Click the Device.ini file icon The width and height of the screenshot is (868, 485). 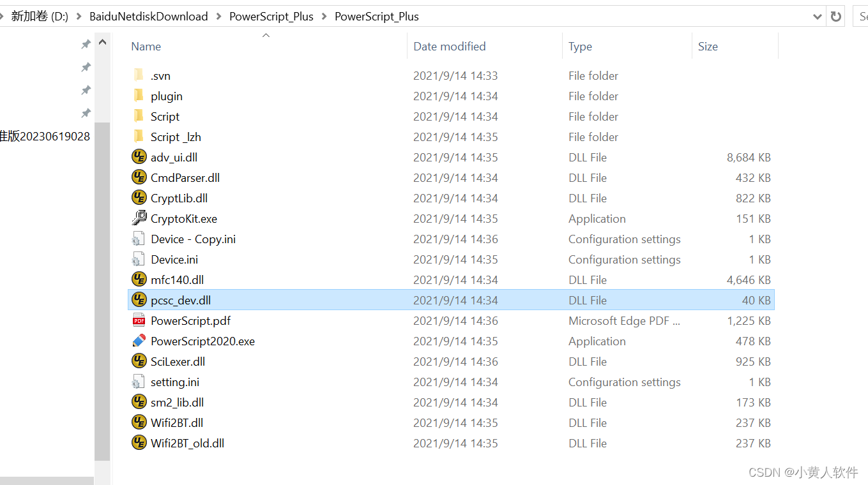[x=139, y=259]
